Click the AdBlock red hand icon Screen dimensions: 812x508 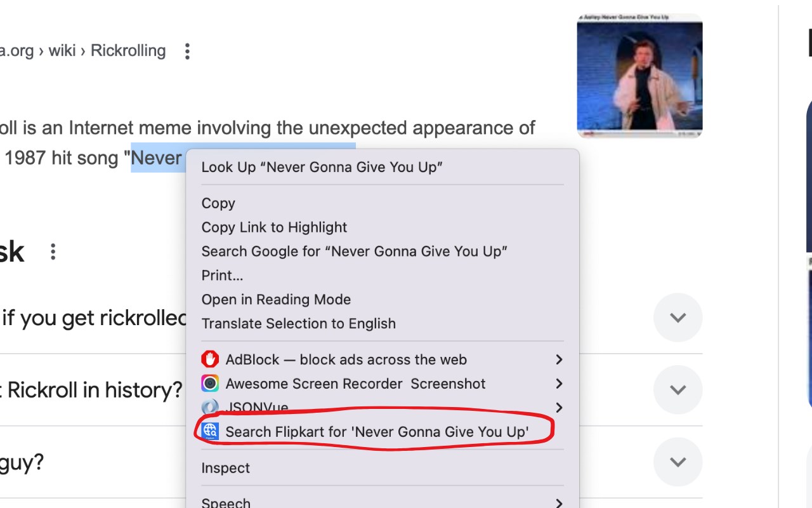point(210,359)
